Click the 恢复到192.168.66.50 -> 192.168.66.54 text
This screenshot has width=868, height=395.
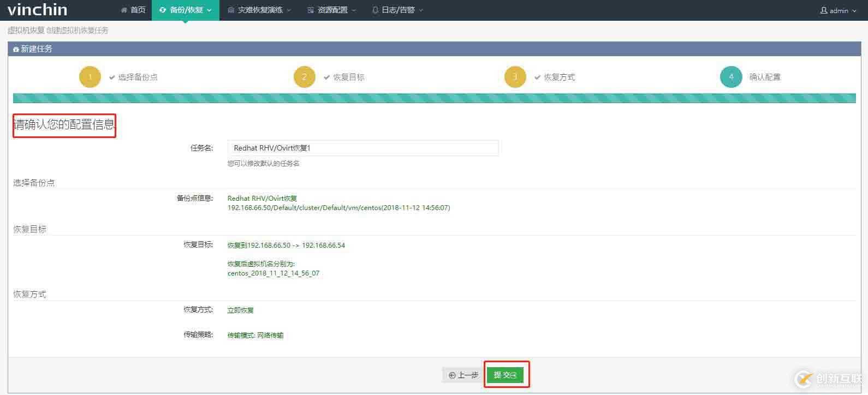[x=286, y=246]
